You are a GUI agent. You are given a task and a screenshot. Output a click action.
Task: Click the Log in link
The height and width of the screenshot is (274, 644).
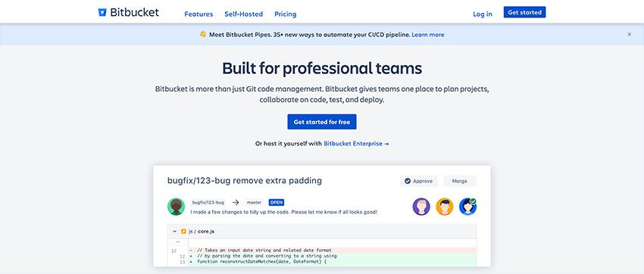coord(482,14)
